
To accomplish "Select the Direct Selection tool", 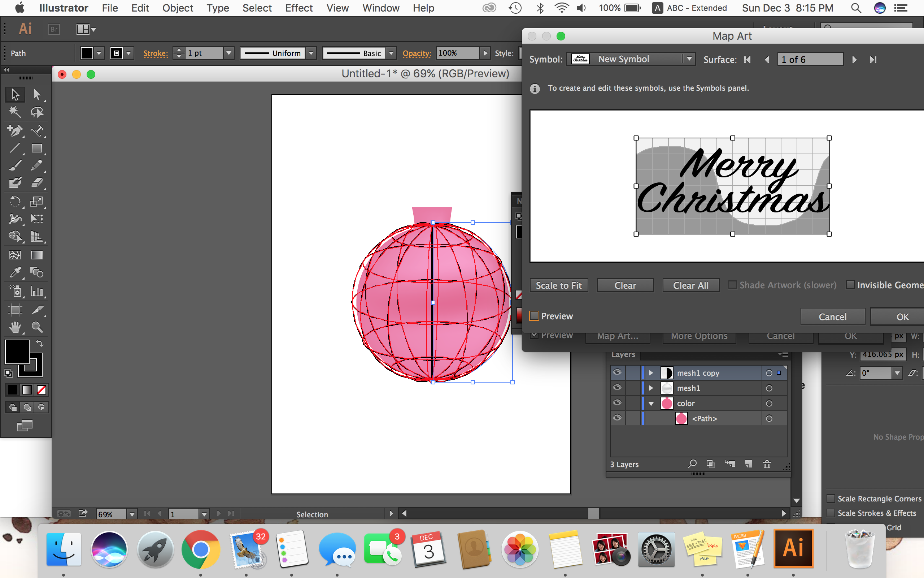I will point(37,94).
